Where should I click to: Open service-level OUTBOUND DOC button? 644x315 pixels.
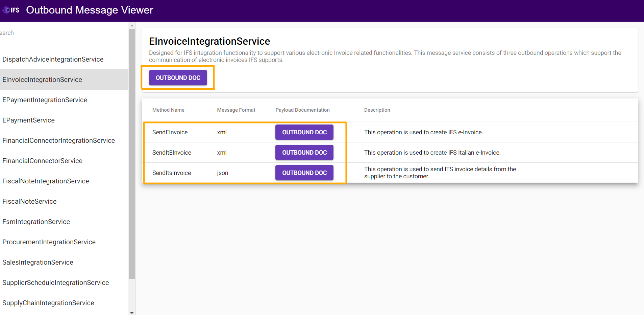pos(178,78)
